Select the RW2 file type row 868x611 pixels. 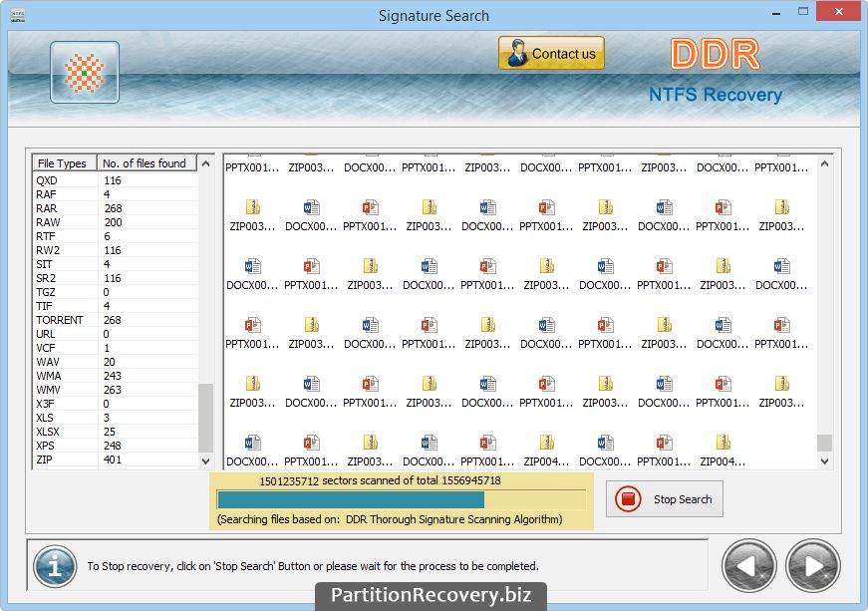pos(116,250)
